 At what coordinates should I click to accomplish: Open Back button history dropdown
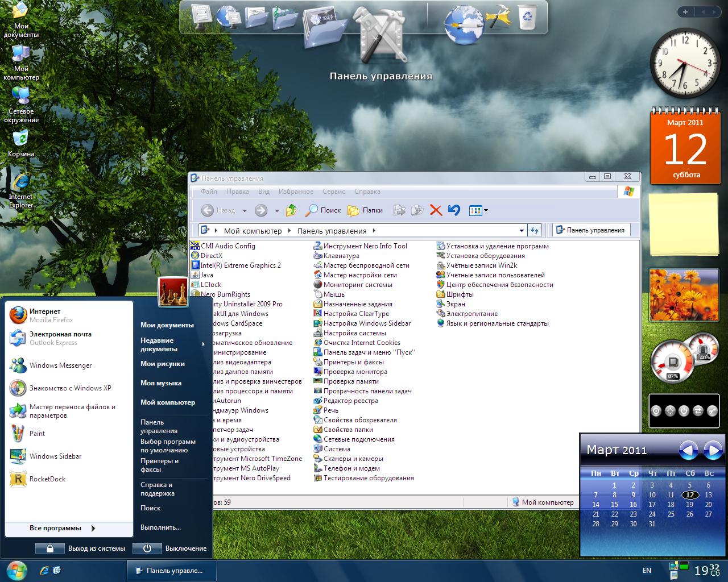pyautogui.click(x=245, y=210)
